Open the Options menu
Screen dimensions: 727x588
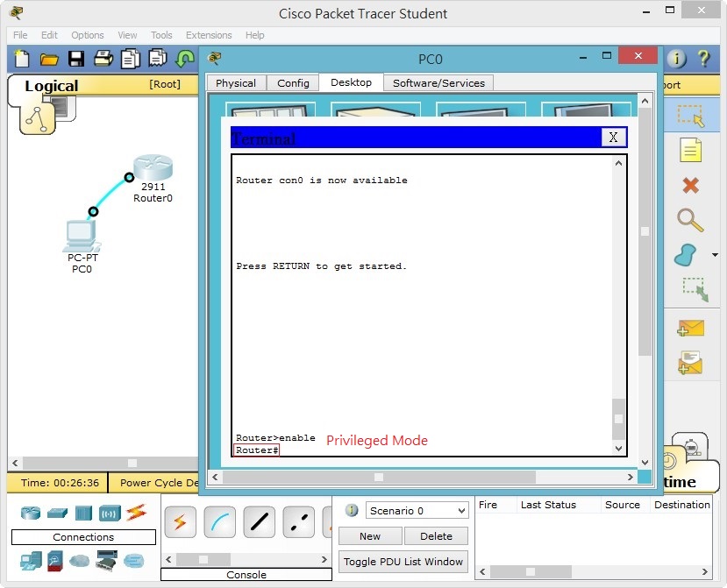pos(87,35)
